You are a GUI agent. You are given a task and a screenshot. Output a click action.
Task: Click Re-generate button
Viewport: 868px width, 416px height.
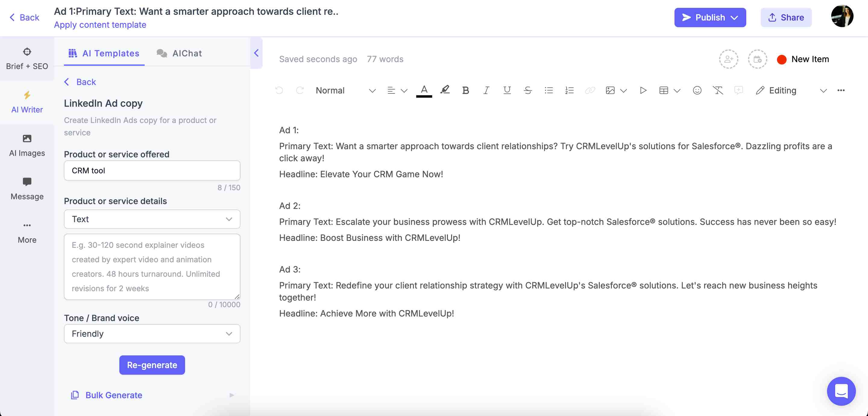(152, 365)
